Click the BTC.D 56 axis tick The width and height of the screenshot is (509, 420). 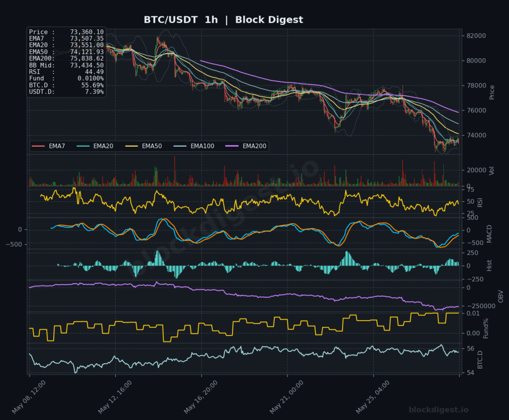click(x=470, y=348)
